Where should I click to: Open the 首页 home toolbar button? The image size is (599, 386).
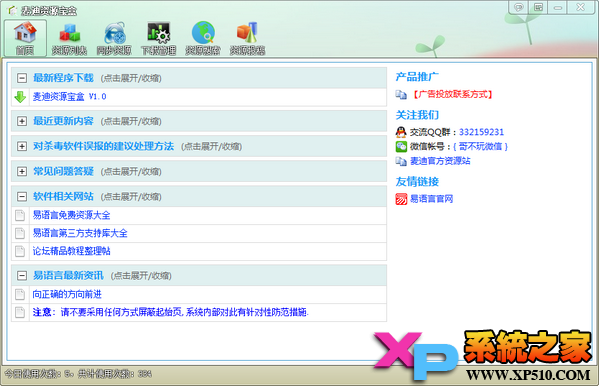25,38
